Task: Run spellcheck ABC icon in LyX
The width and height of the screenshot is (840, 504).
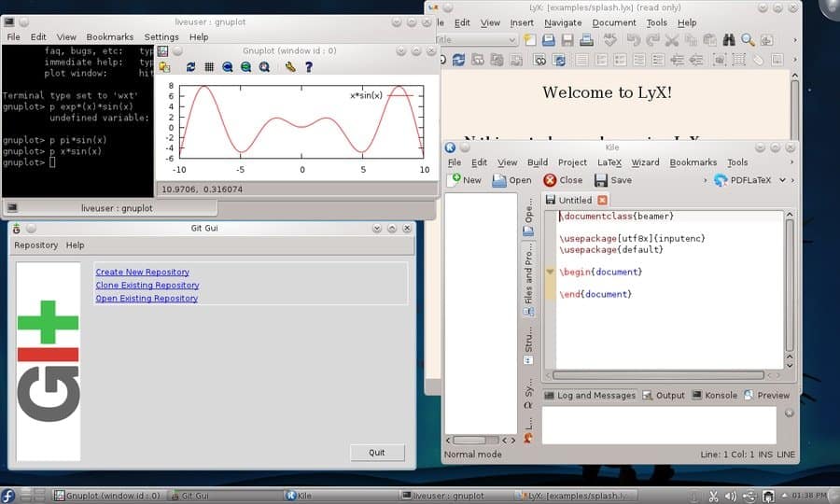Action: [x=609, y=39]
